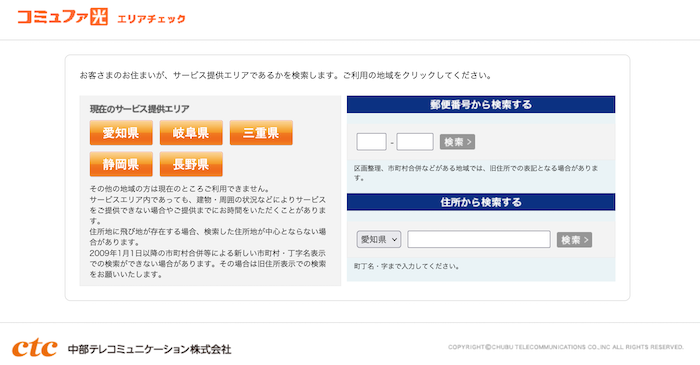Viewport: 700px width, 365px height.
Task: Open the 愛知県 prefecture dropdown
Action: coord(379,240)
